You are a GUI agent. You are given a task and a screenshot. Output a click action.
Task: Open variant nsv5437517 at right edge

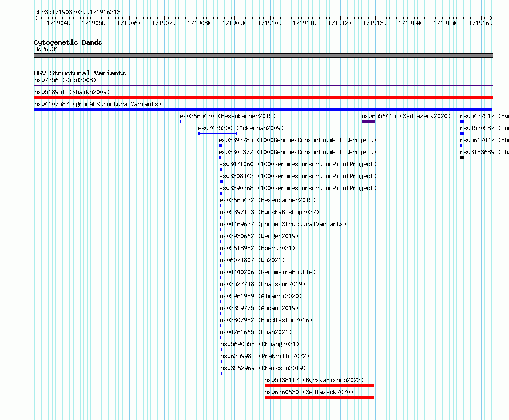(484, 116)
